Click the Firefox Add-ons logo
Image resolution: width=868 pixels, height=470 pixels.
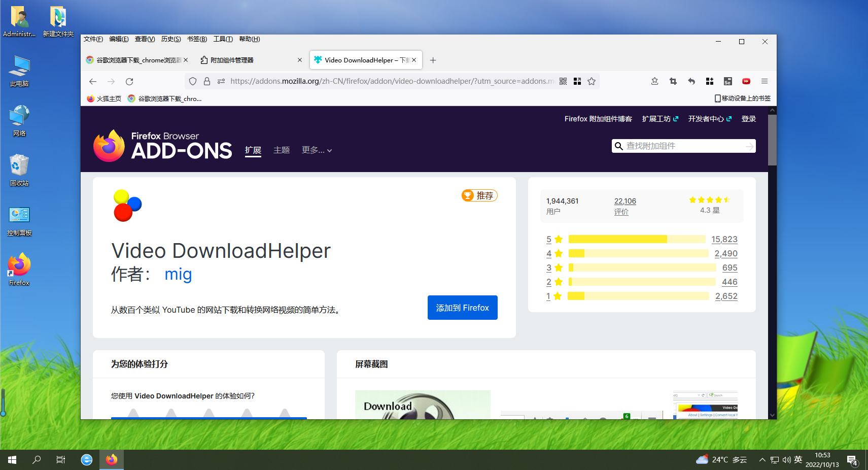pos(162,146)
